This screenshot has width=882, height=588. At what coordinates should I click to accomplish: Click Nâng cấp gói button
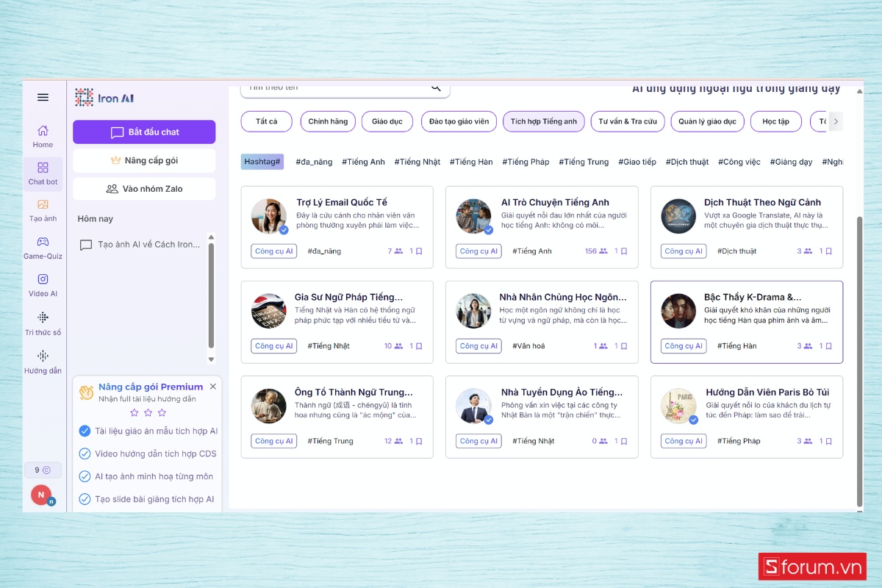pyautogui.click(x=144, y=160)
